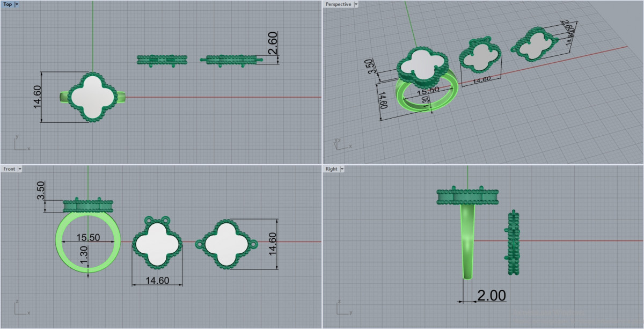Click the Front viewport title label
This screenshot has height=329, width=644.
pos(9,169)
